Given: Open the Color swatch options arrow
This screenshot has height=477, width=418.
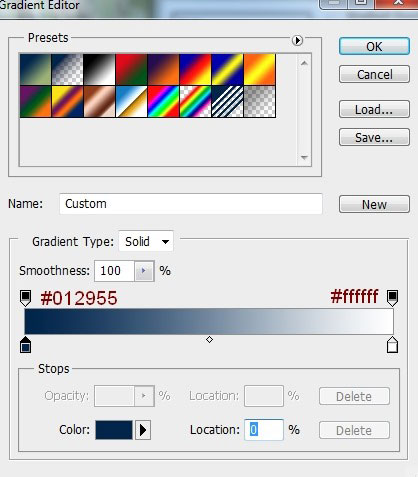Looking at the screenshot, I should pos(143,430).
